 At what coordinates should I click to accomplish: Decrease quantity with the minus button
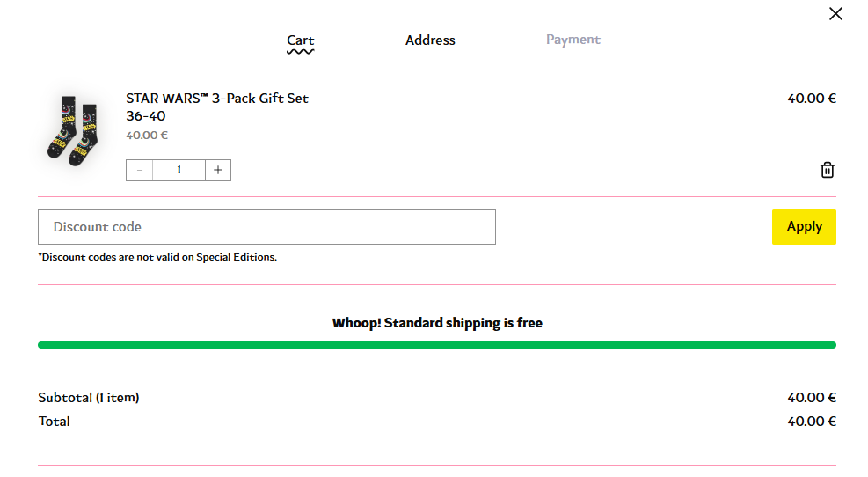tap(139, 170)
